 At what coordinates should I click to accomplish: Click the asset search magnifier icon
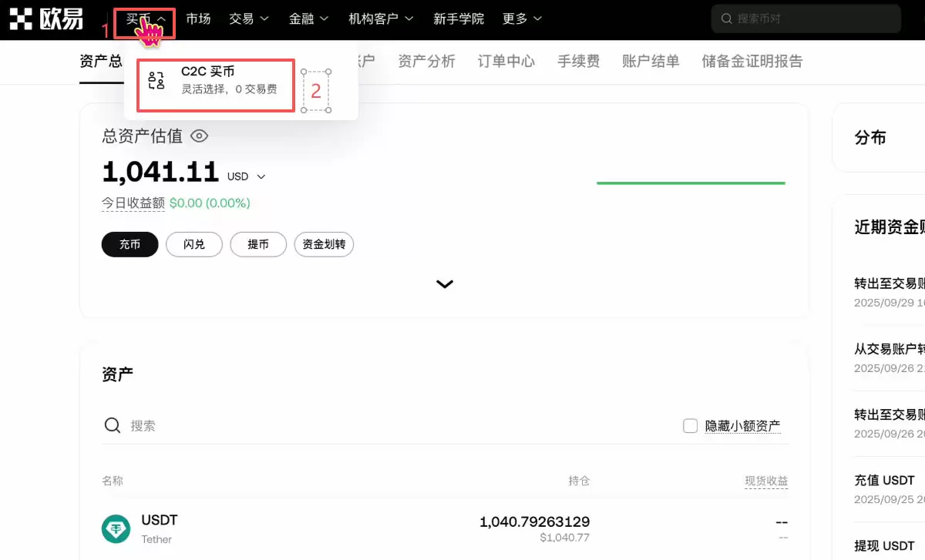(x=113, y=424)
